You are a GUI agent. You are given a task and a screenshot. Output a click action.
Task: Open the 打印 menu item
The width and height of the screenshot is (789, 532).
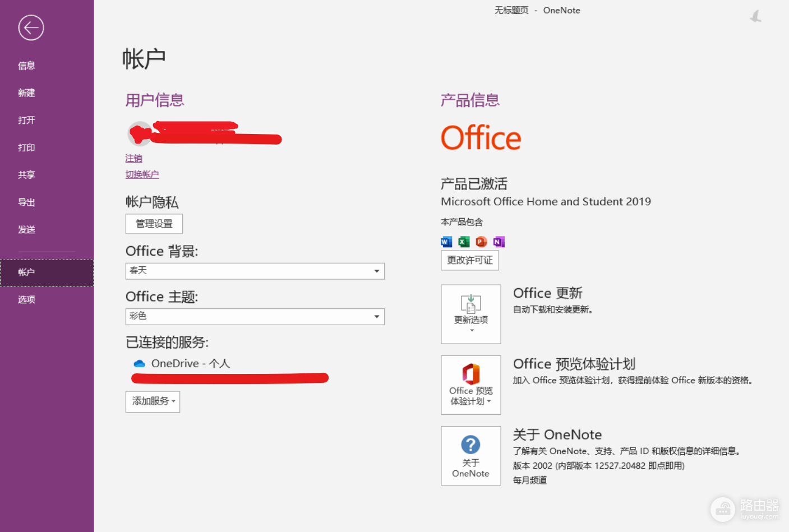click(26, 147)
